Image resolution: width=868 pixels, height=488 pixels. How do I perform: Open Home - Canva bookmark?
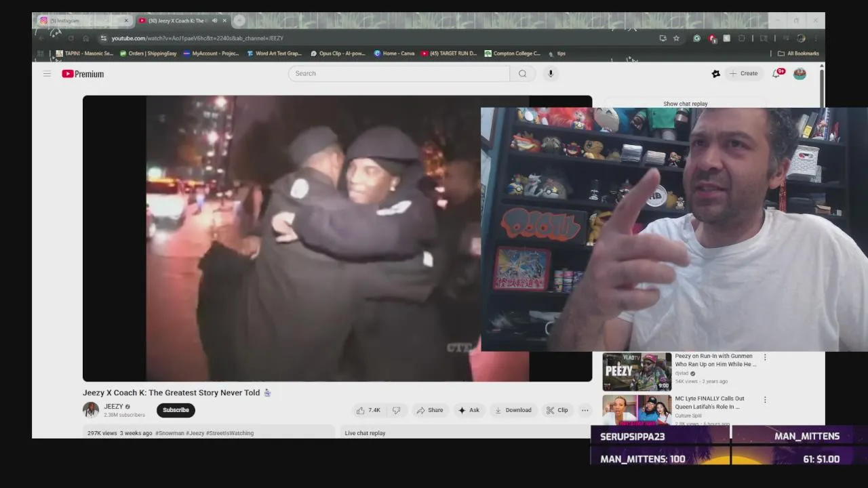(x=395, y=53)
